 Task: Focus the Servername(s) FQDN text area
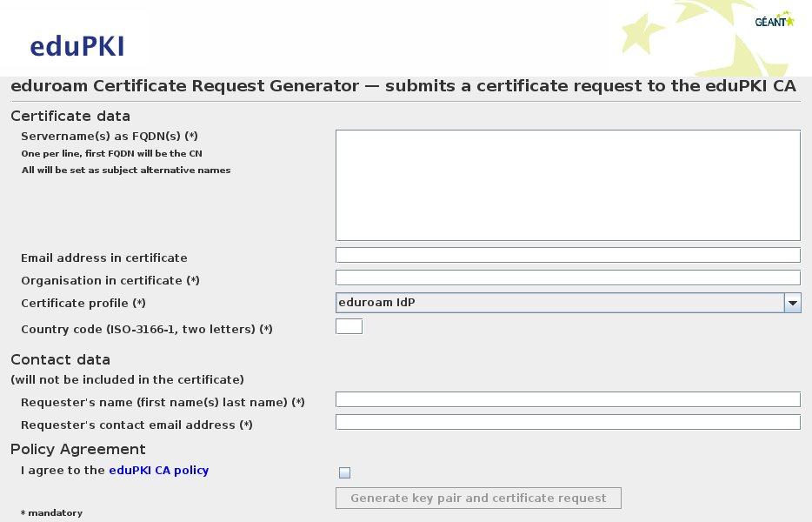[x=568, y=185]
